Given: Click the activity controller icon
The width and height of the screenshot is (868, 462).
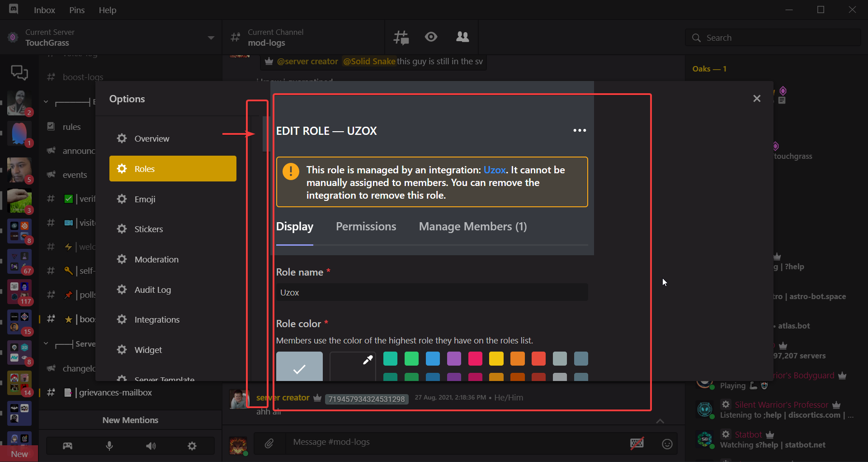Looking at the screenshot, I should [x=67, y=446].
